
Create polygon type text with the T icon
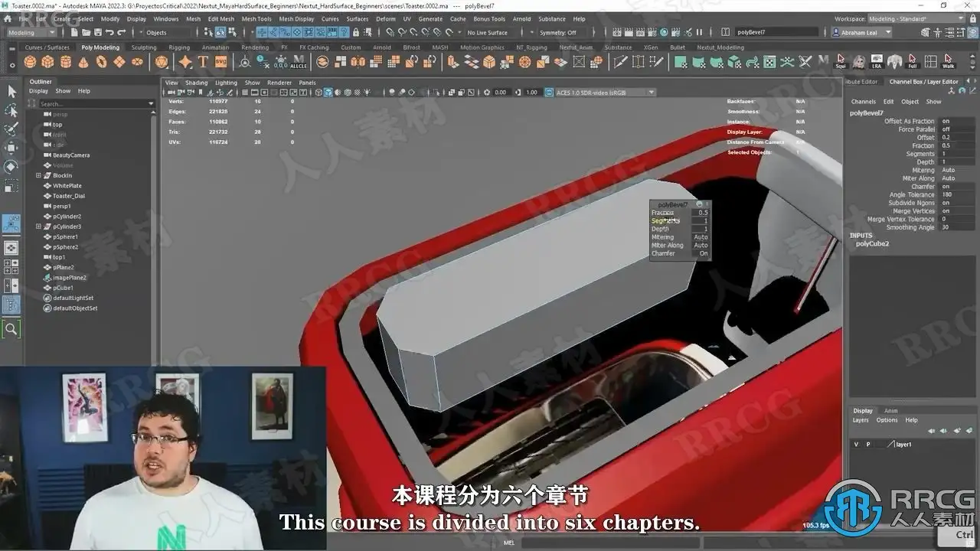tap(203, 62)
